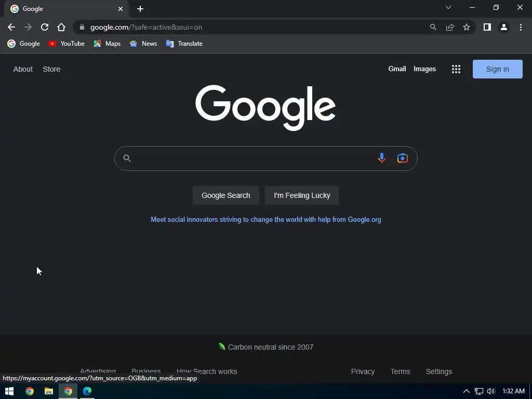The width and height of the screenshot is (532, 399).
Task: Open File Explorer from the taskbar
Action: (49, 391)
